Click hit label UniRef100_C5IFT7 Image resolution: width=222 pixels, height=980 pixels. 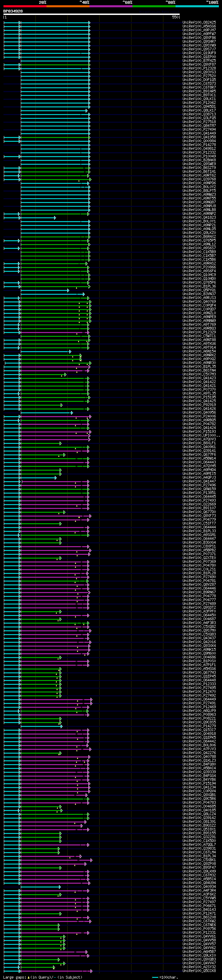(x=199, y=524)
